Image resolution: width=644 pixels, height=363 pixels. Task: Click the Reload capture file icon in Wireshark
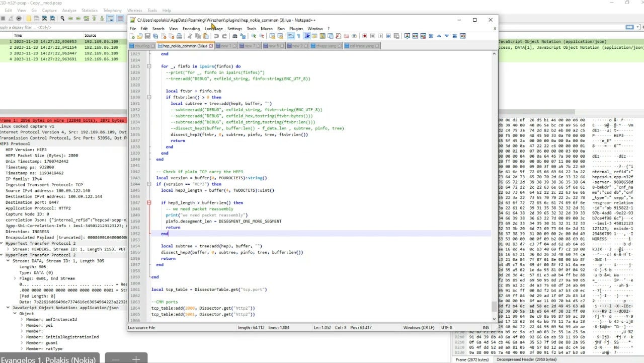pyautogui.click(x=52, y=19)
